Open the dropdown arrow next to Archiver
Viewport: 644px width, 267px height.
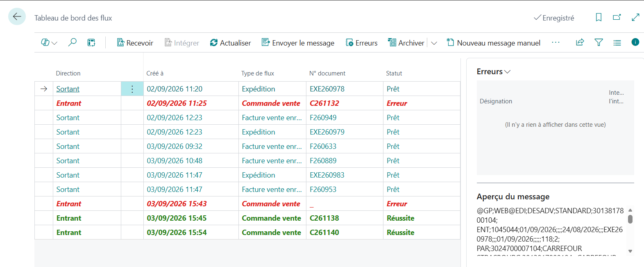click(434, 43)
